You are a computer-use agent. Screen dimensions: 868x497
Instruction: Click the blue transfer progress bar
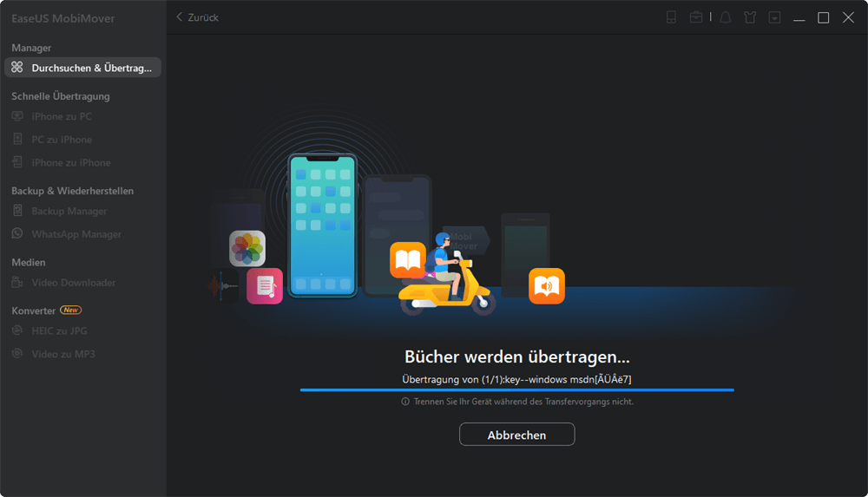(x=517, y=390)
